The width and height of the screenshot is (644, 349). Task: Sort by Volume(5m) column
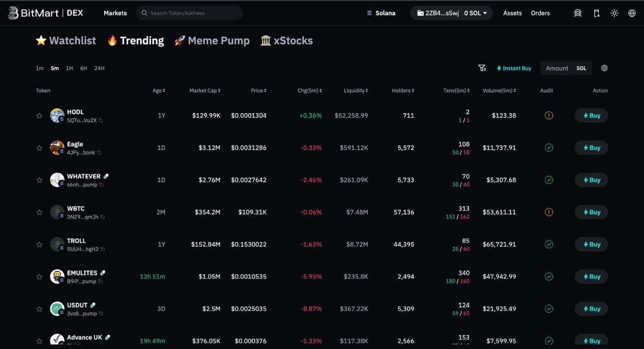(500, 91)
